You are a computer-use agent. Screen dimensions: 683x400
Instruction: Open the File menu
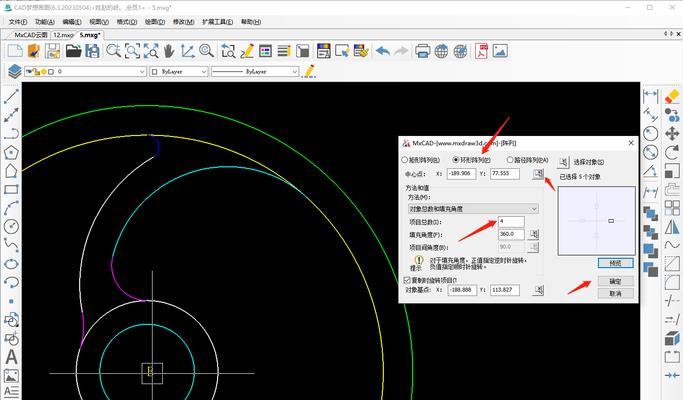pyautogui.click(x=17, y=22)
